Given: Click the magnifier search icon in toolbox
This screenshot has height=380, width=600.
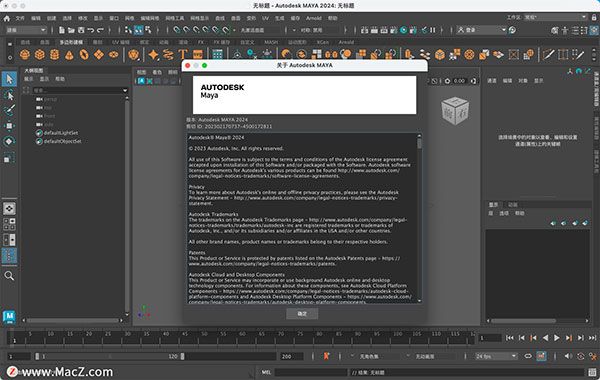Looking at the screenshot, I should pyautogui.click(x=9, y=276).
